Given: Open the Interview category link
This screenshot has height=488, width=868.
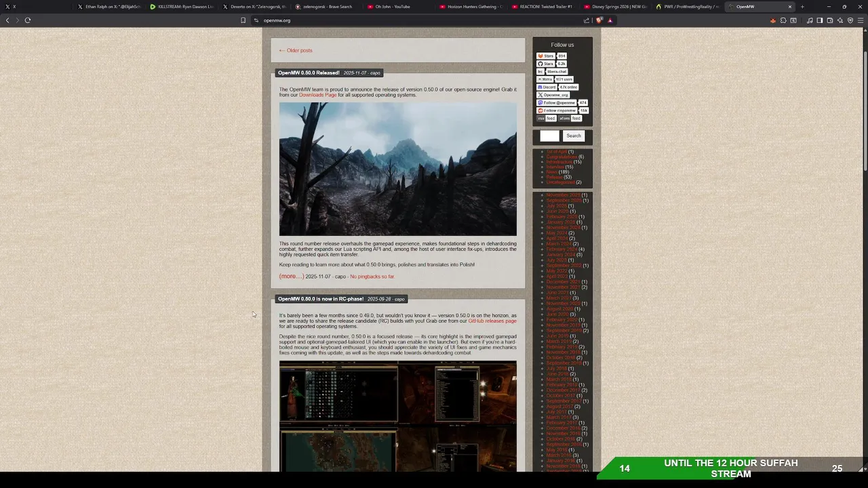Looking at the screenshot, I should click(555, 167).
